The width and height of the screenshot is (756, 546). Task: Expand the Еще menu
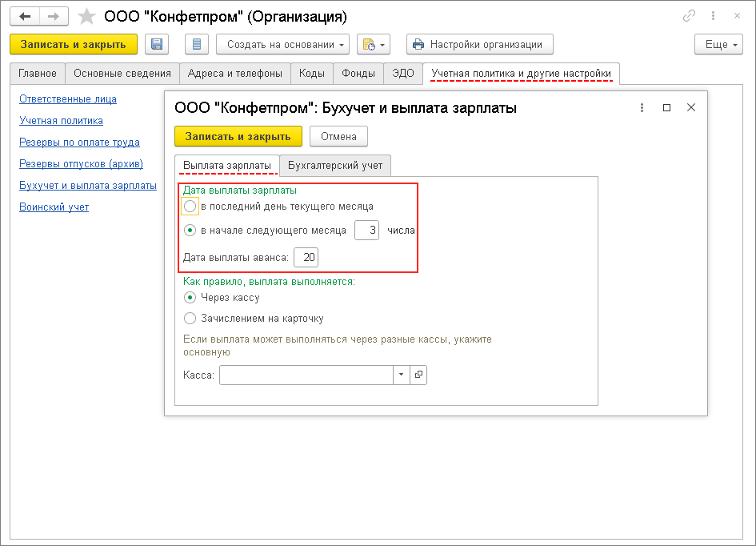718,44
